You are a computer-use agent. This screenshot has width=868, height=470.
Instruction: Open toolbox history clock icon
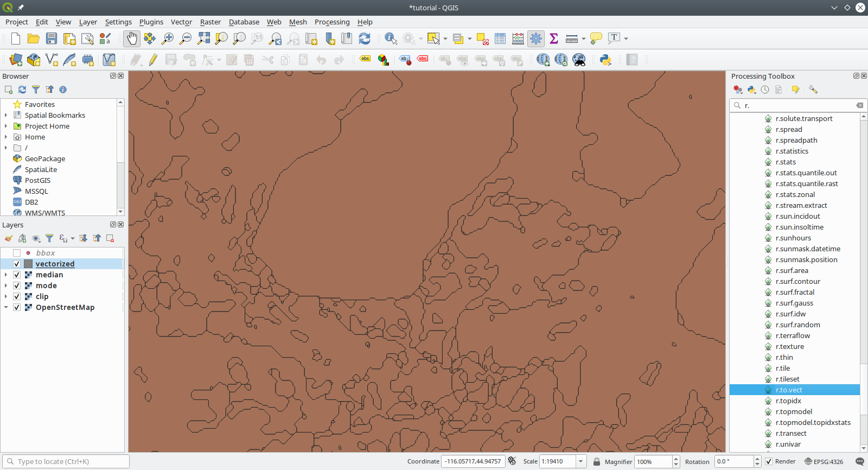tap(765, 90)
